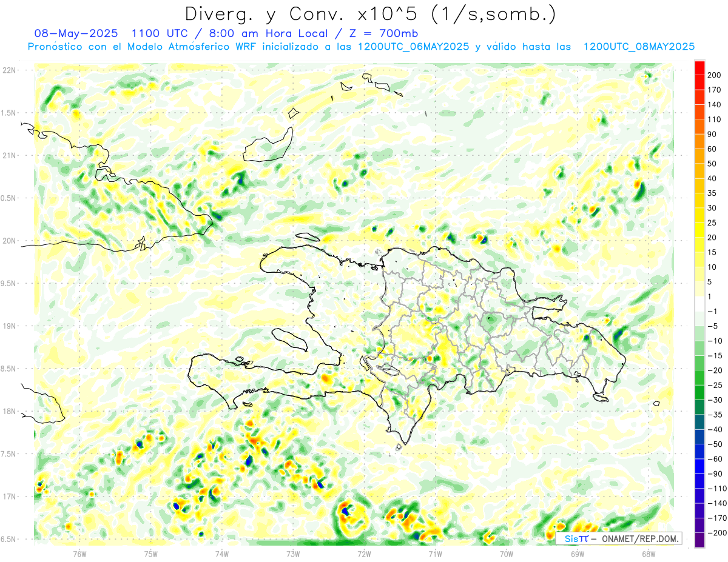Screen dimensions: 728x562
Task: Click the colorbar value "-40"
Action: [x=715, y=429]
